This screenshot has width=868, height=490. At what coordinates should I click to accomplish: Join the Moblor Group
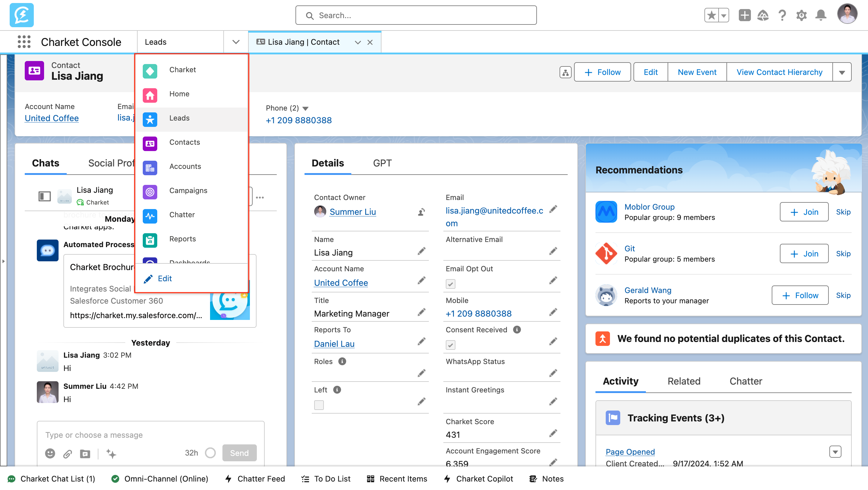[804, 212]
